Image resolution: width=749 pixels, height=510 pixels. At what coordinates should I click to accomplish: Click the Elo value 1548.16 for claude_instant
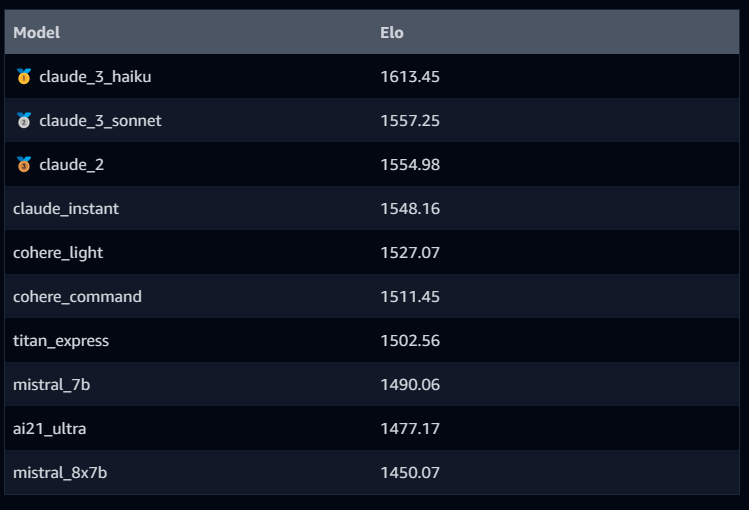click(x=410, y=209)
